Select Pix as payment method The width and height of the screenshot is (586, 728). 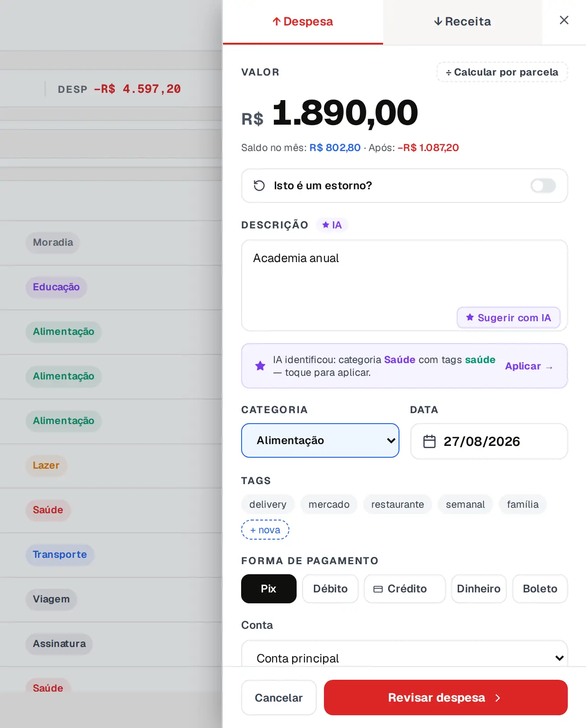tap(268, 589)
